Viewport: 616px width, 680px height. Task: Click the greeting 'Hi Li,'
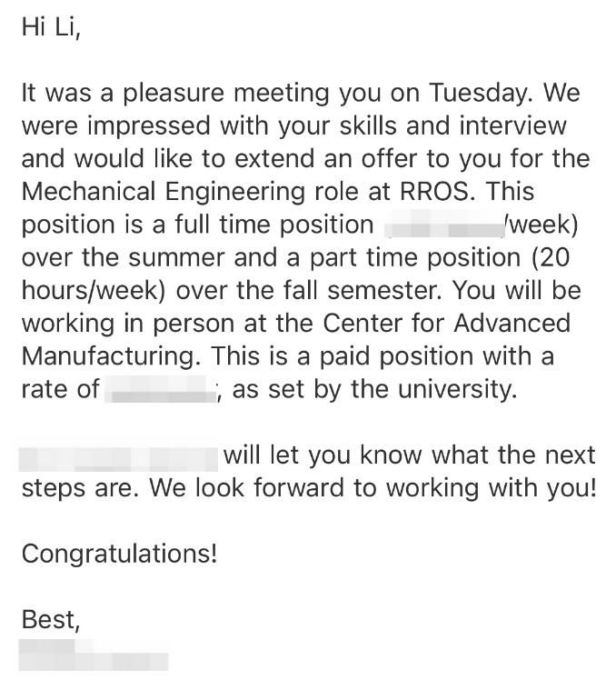[x=51, y=27]
